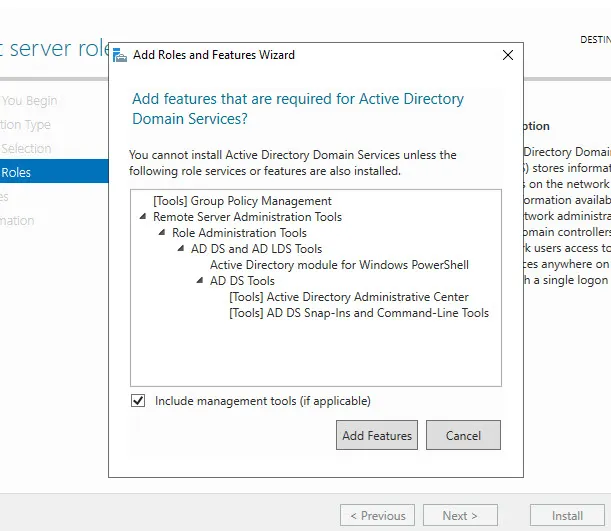Click the wizard icon in dialog title bar

tap(120, 55)
